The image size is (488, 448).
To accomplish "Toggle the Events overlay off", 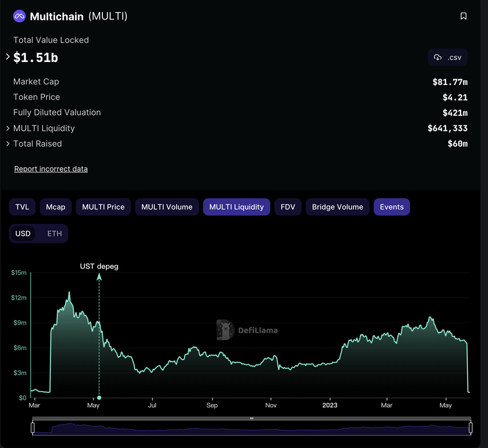I will click(x=391, y=207).
